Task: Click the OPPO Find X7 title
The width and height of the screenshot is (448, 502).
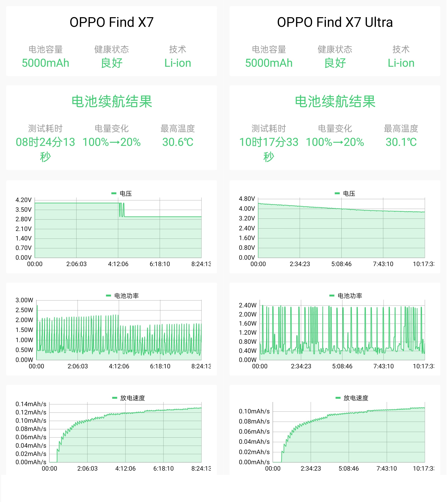Action: (112, 22)
